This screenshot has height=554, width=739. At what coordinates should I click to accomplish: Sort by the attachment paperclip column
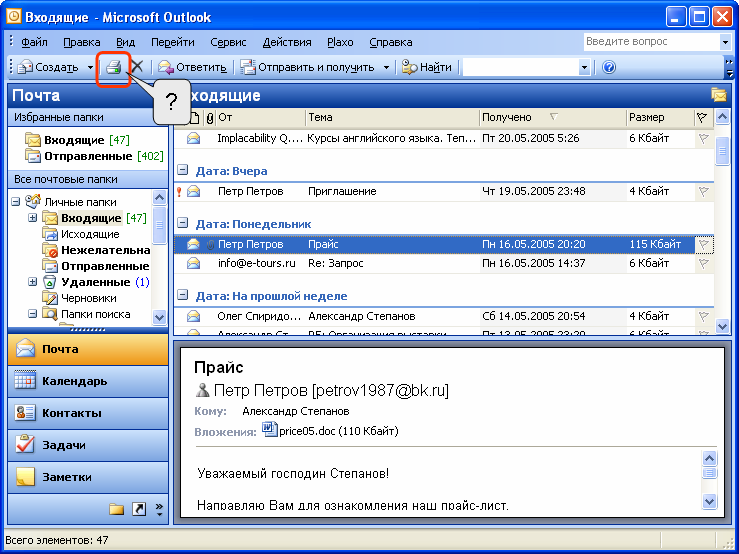210,118
